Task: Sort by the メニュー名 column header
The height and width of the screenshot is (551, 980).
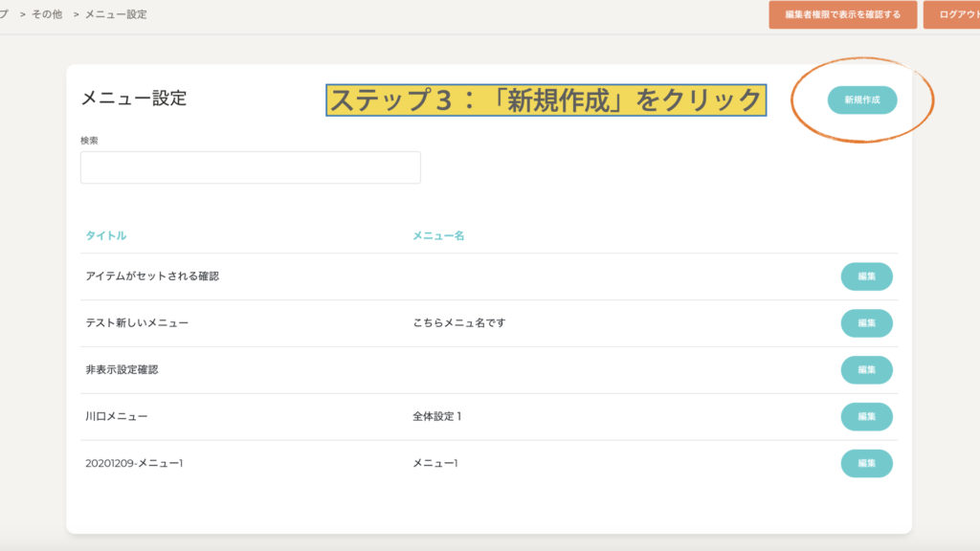Action: [x=438, y=235]
